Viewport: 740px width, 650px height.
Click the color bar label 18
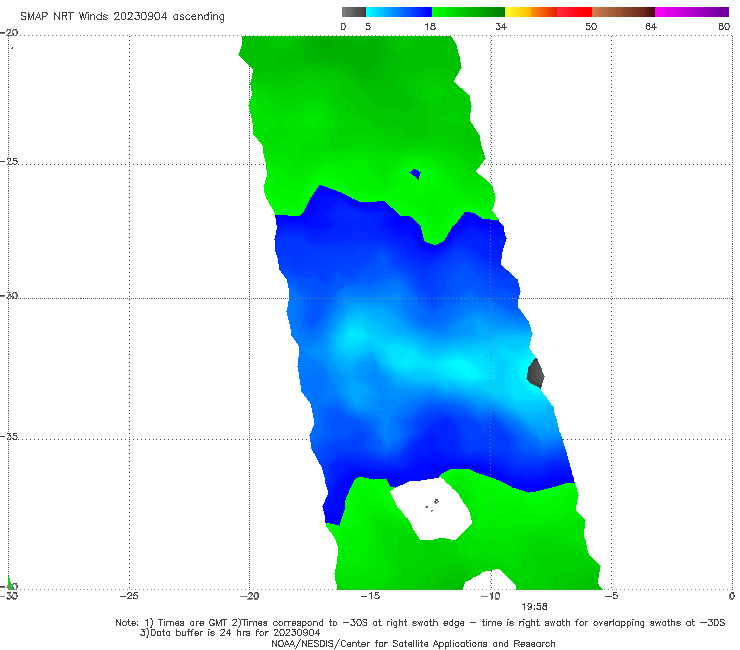(x=430, y=27)
